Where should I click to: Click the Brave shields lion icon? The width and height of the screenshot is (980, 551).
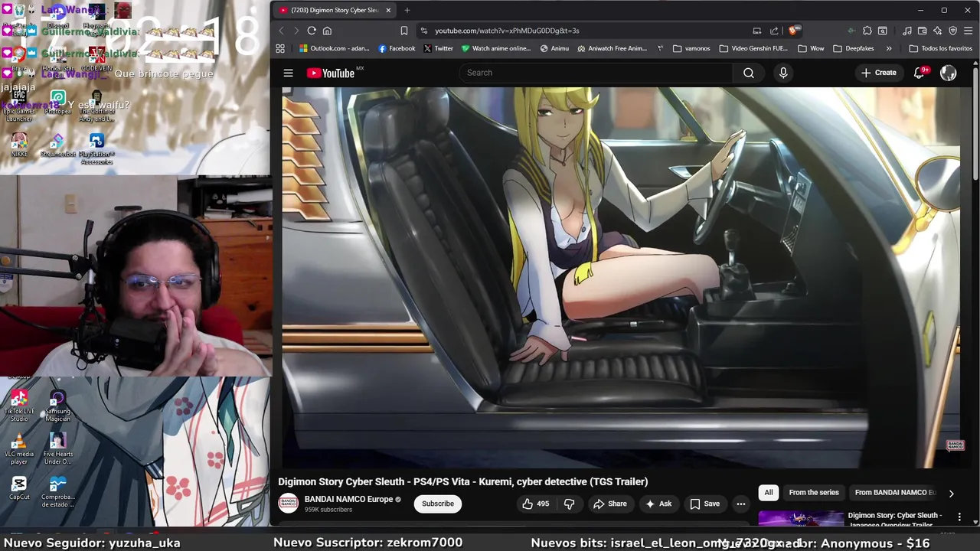coord(793,31)
